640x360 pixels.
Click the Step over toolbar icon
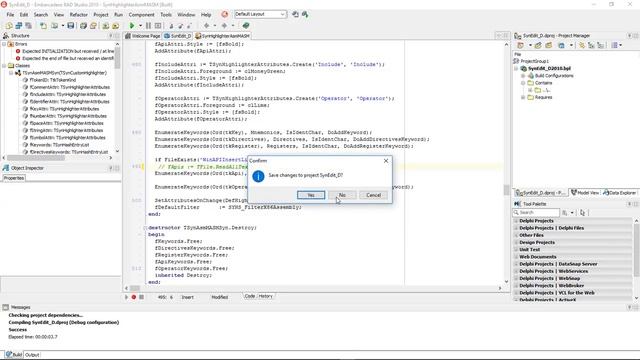pos(180,26)
